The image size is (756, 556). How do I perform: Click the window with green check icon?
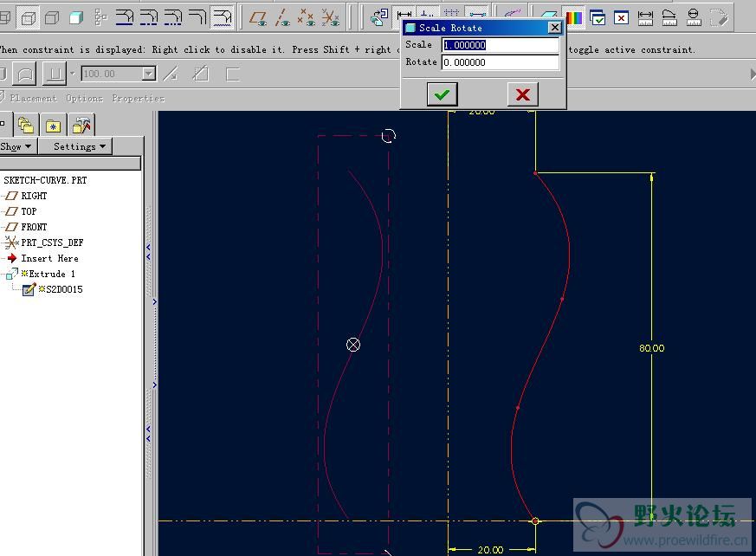coord(598,18)
